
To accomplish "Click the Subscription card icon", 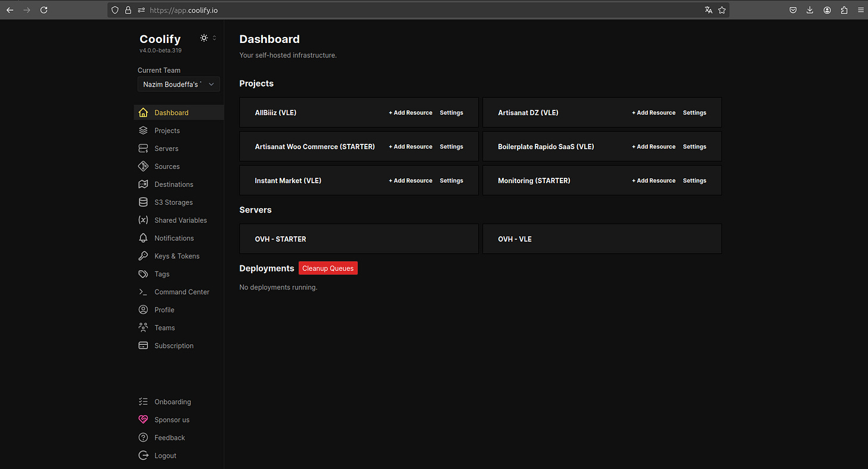I will pyautogui.click(x=143, y=345).
